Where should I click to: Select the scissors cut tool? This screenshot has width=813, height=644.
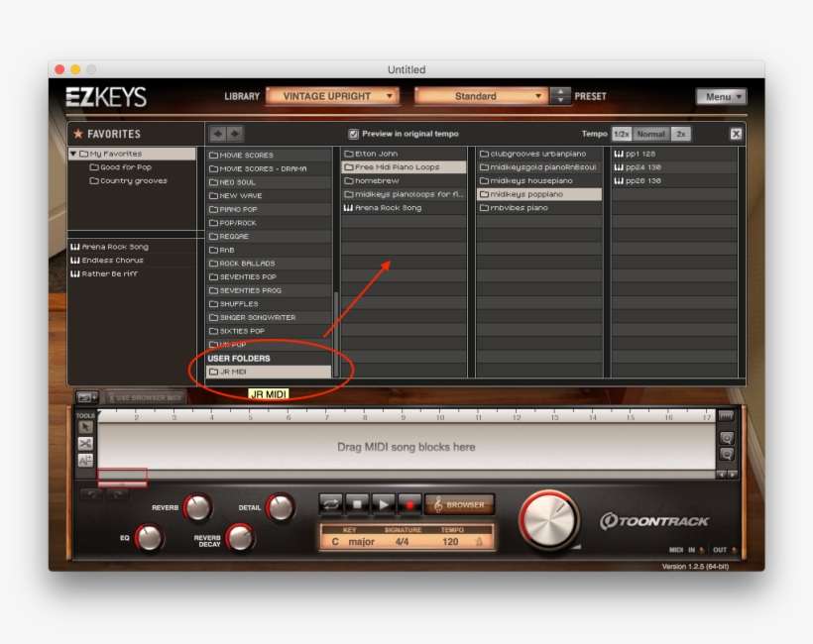click(85, 444)
